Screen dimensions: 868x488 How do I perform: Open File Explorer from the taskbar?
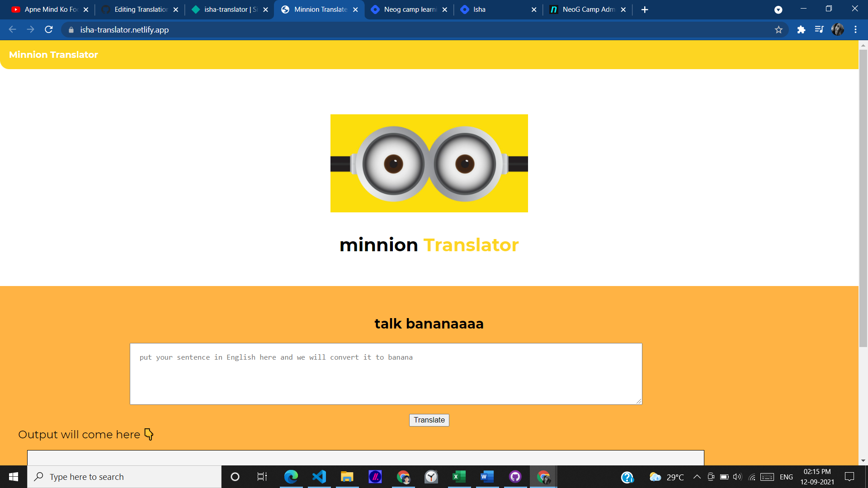347,477
